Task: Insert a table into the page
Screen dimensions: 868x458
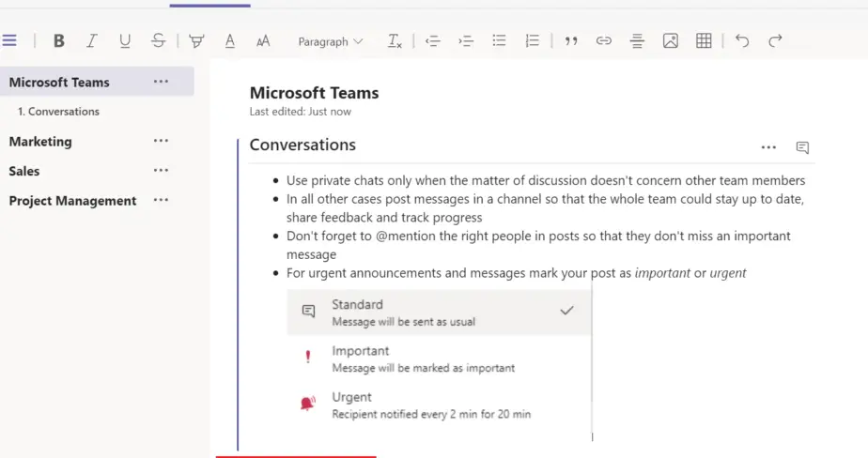Action: [x=704, y=40]
